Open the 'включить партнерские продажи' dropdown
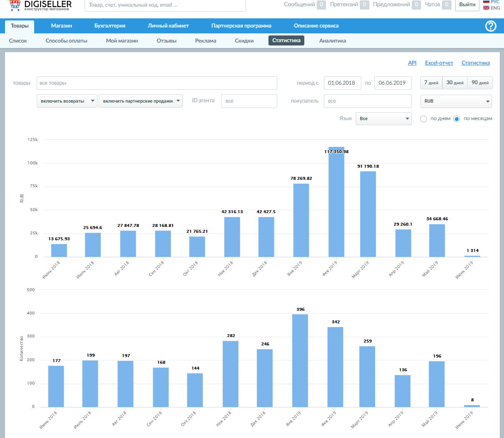This screenshot has height=438, width=504. click(141, 101)
